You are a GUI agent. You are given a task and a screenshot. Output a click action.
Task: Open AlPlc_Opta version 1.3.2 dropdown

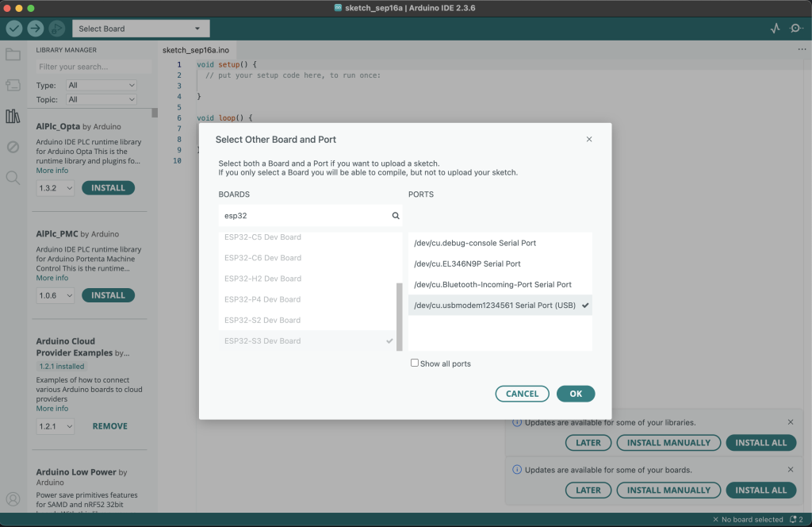click(55, 187)
